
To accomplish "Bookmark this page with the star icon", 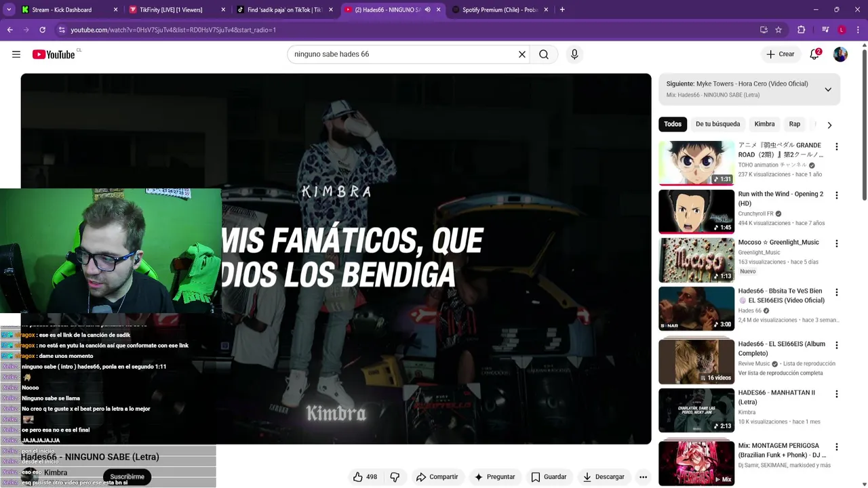I will (x=778, y=30).
